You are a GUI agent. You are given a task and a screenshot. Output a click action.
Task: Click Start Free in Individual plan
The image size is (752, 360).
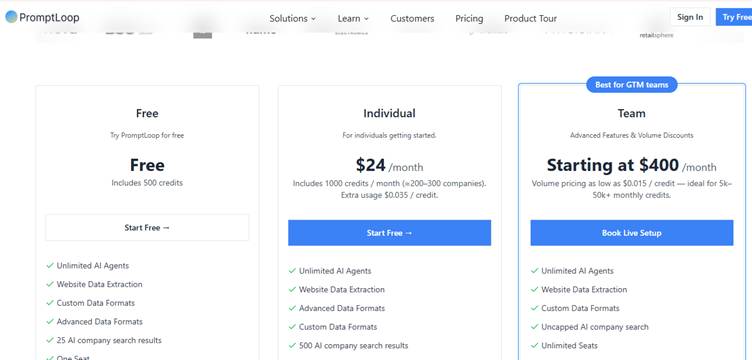389,233
